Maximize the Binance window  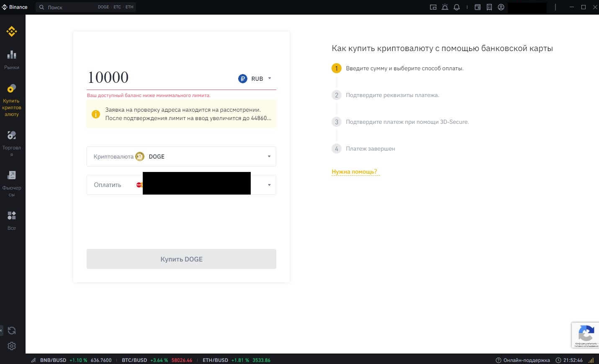coord(584,7)
